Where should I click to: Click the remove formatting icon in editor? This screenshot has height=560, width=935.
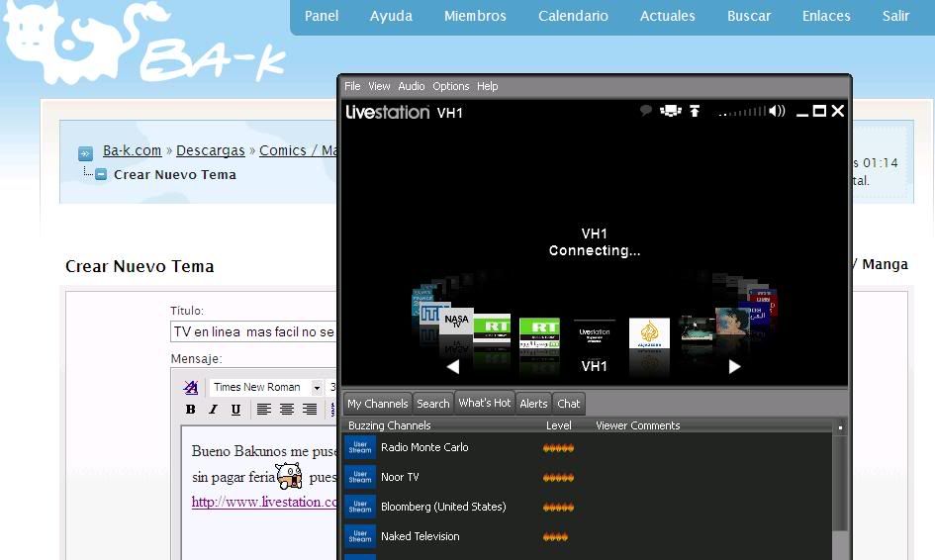pyautogui.click(x=191, y=388)
